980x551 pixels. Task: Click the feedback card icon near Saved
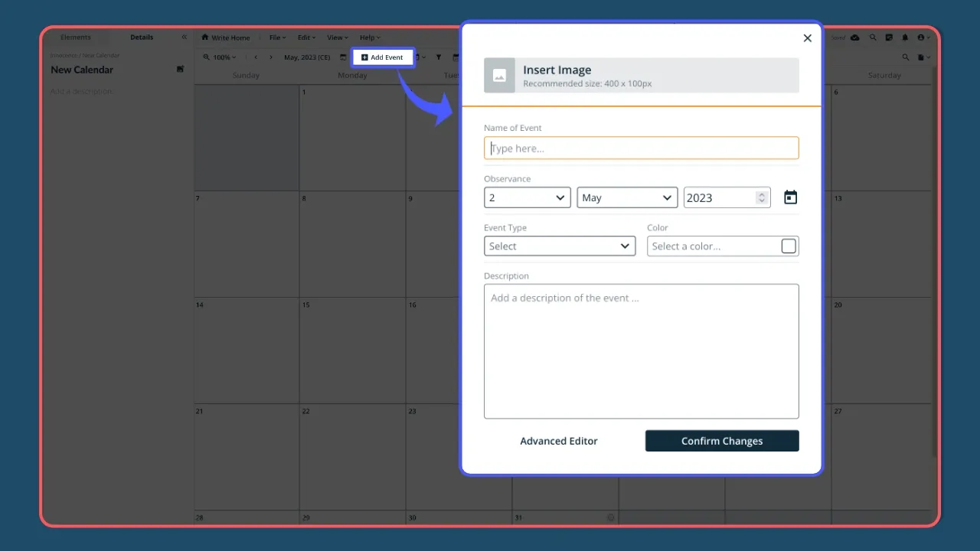[x=889, y=37]
